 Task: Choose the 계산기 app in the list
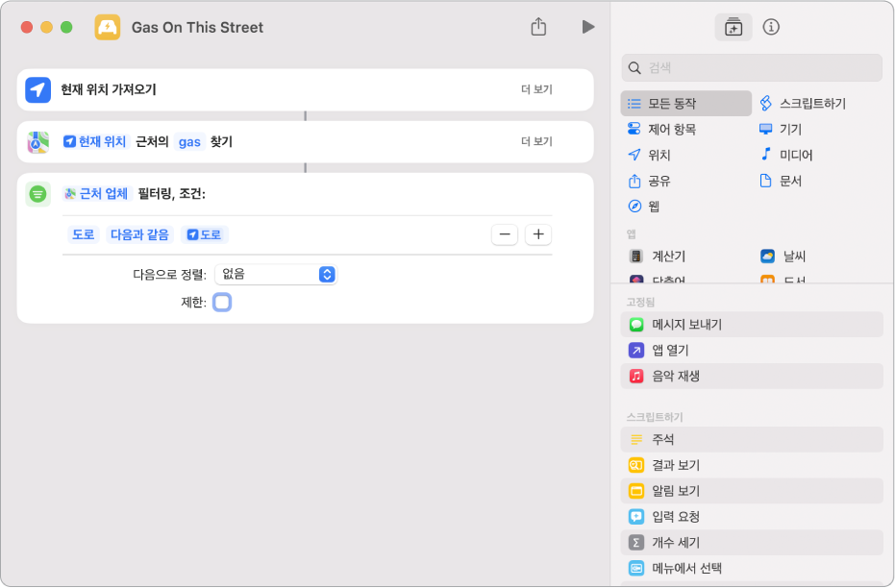click(x=657, y=257)
